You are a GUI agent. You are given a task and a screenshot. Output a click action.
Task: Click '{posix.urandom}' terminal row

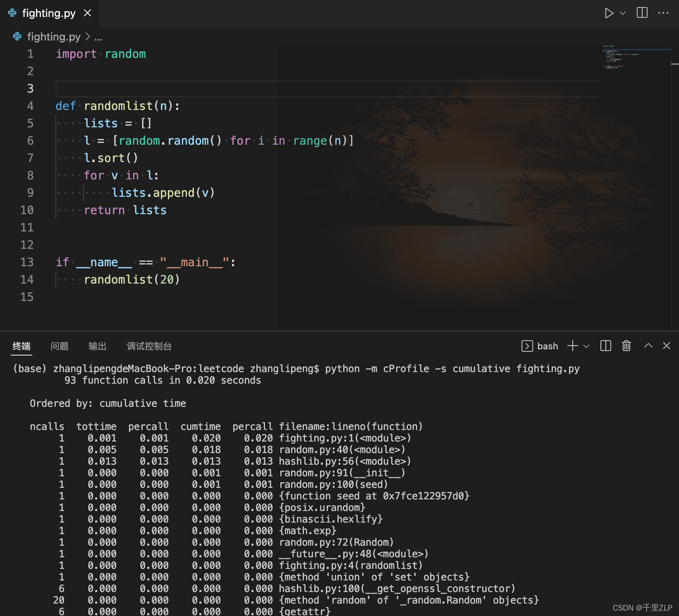coord(323,507)
